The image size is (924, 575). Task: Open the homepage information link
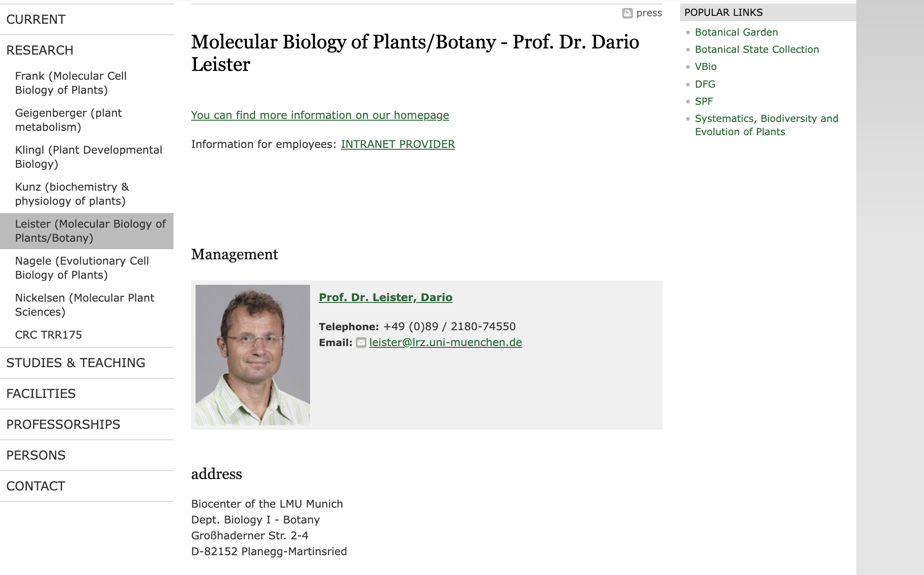tap(320, 115)
